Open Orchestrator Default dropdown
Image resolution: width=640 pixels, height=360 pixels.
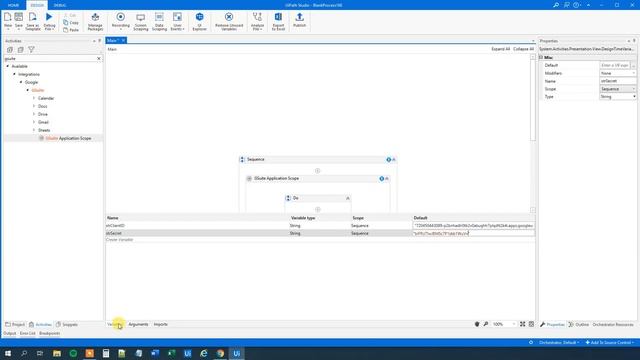pos(559,342)
